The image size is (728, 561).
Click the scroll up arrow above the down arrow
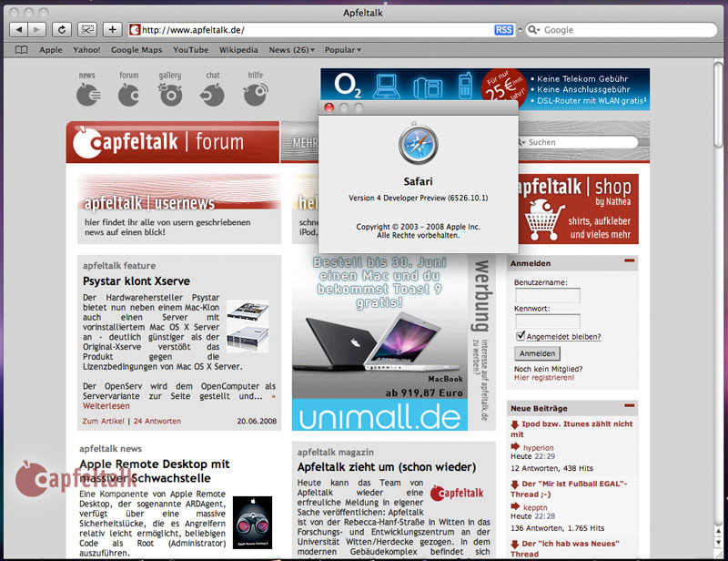point(719,531)
